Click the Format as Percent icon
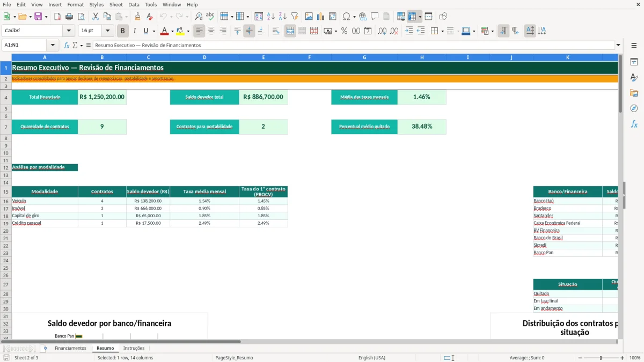Screen dimensions: 644x362 (345, 31)
